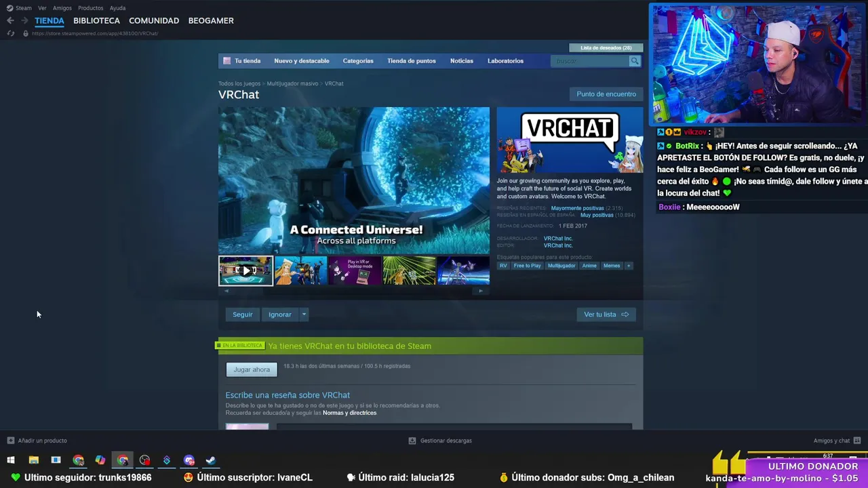Open the BEOGAMER profile tab
This screenshot has height=488, width=868.
coord(211,21)
